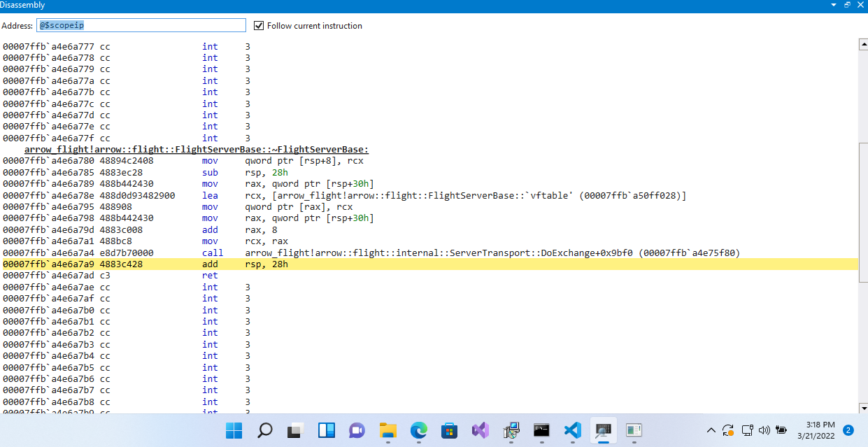Open the last app icon in taskbar
The image size is (868, 447).
point(634,430)
